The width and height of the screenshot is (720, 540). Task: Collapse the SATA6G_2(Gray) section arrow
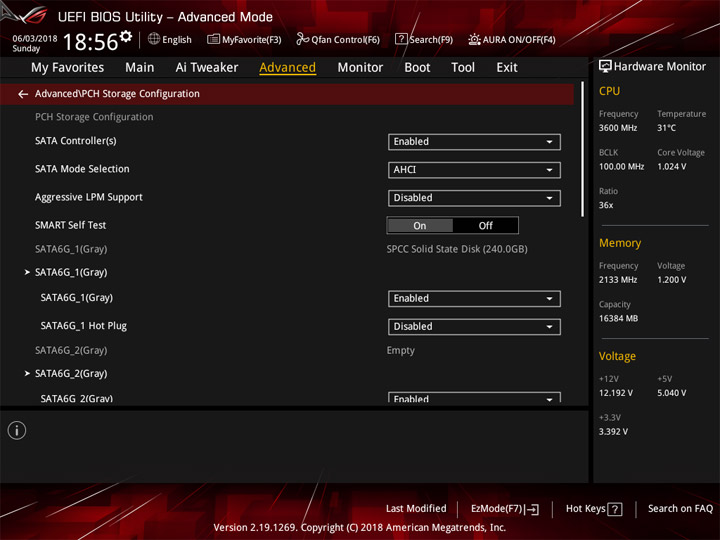[27, 373]
